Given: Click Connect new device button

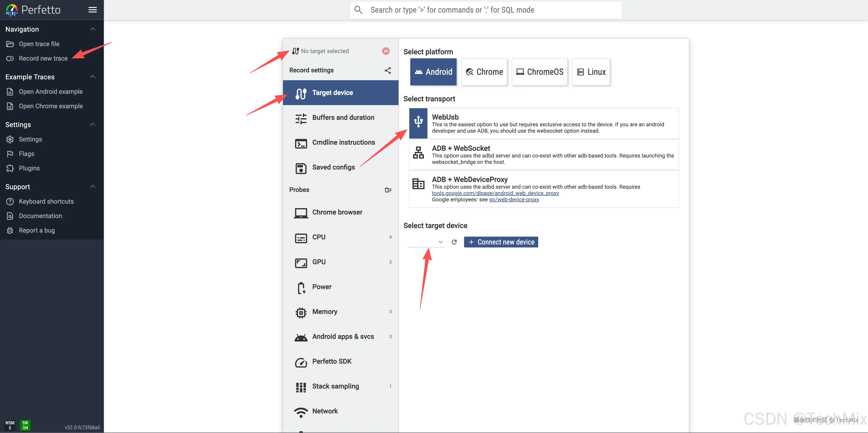Looking at the screenshot, I should [501, 242].
